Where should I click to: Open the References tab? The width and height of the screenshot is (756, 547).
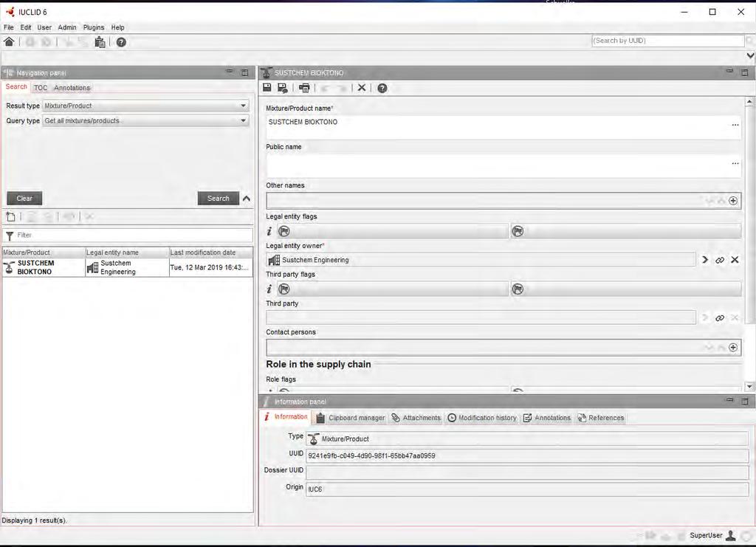601,418
